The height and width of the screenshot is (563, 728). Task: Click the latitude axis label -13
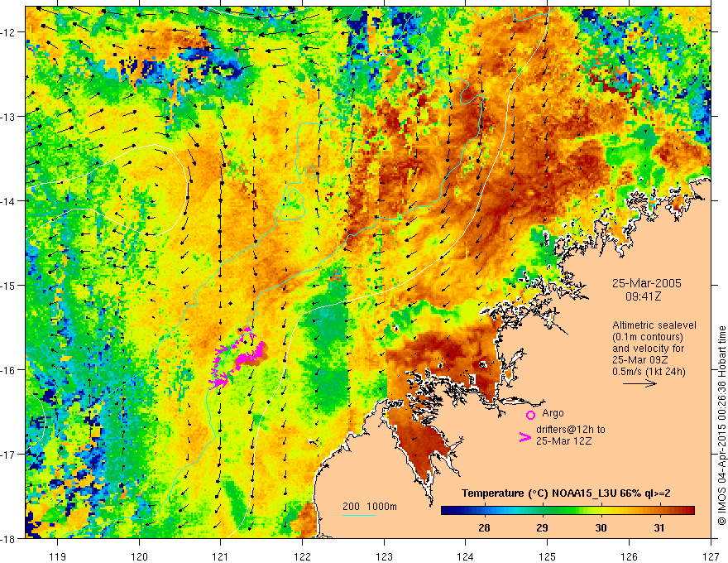tap(8, 117)
